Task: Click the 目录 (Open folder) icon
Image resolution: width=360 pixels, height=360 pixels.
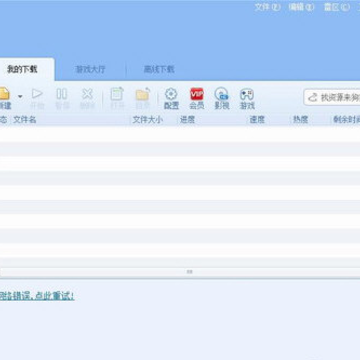Action: pyautogui.click(x=143, y=94)
